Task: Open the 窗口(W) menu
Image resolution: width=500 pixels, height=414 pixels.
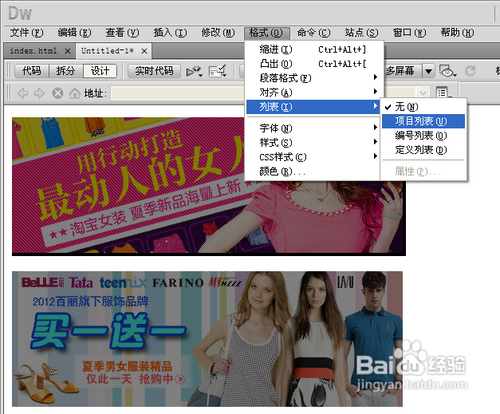Action: 409,33
